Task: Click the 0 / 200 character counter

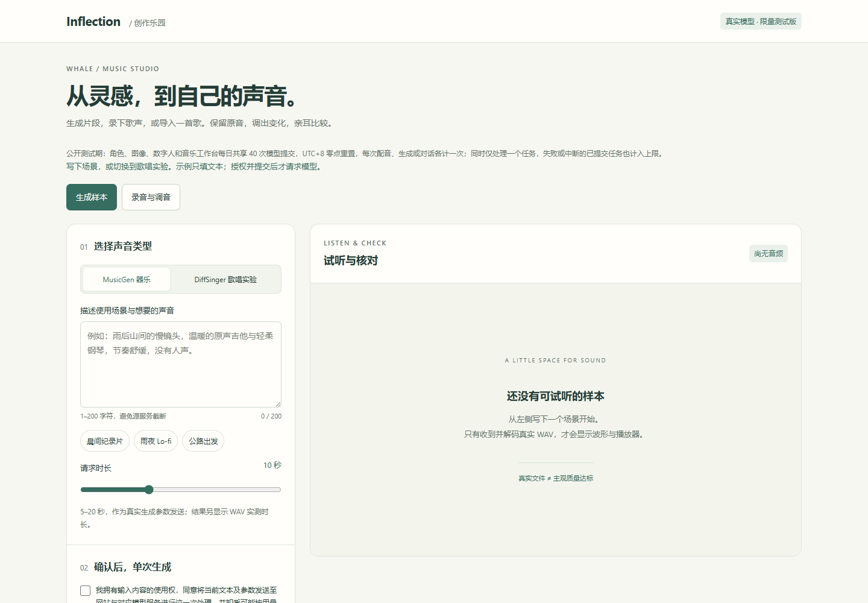Action: (x=271, y=416)
